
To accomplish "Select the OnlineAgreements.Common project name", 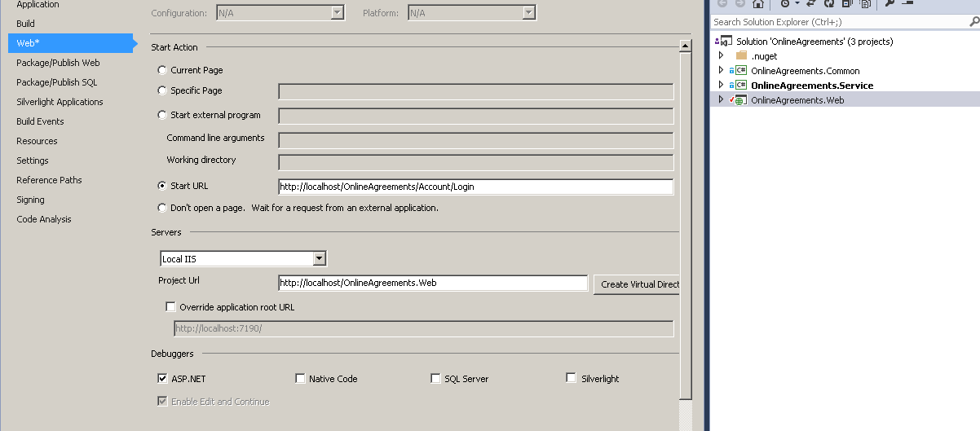I will tap(806, 71).
